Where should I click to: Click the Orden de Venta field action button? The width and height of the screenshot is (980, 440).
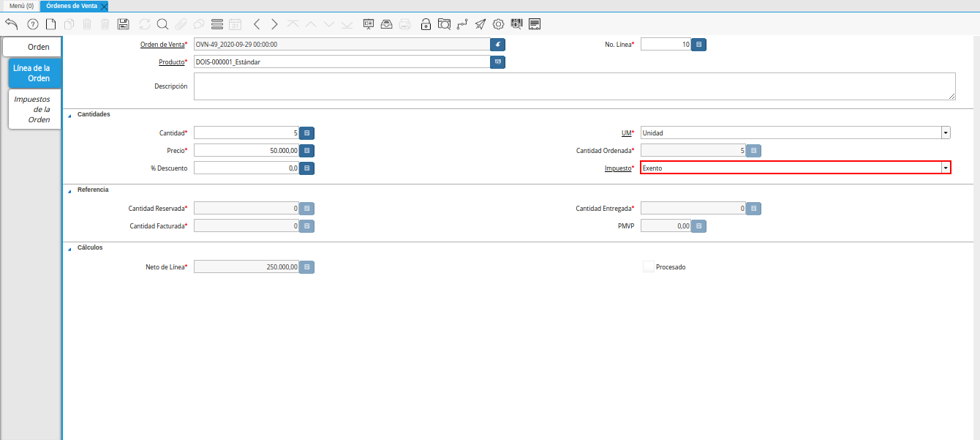click(x=498, y=45)
